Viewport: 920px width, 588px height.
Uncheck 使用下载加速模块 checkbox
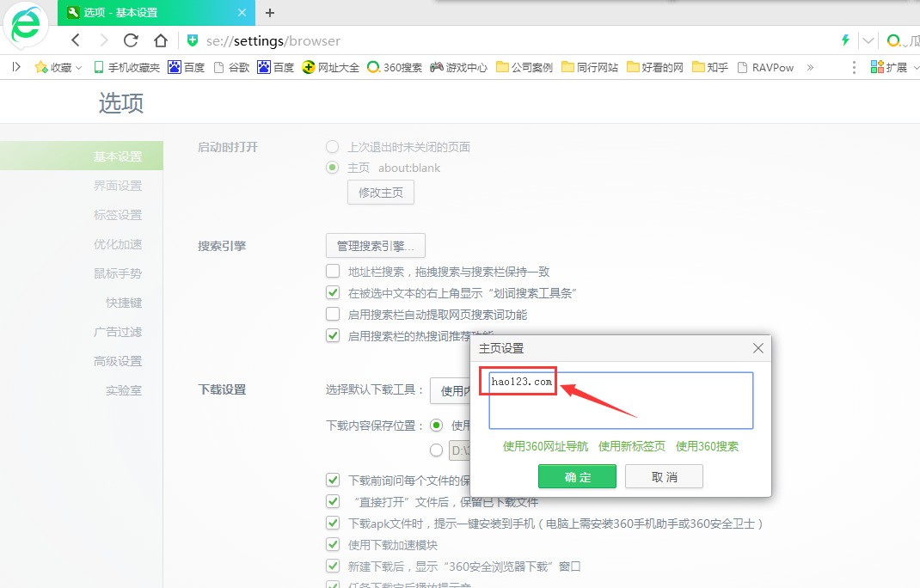(333, 544)
